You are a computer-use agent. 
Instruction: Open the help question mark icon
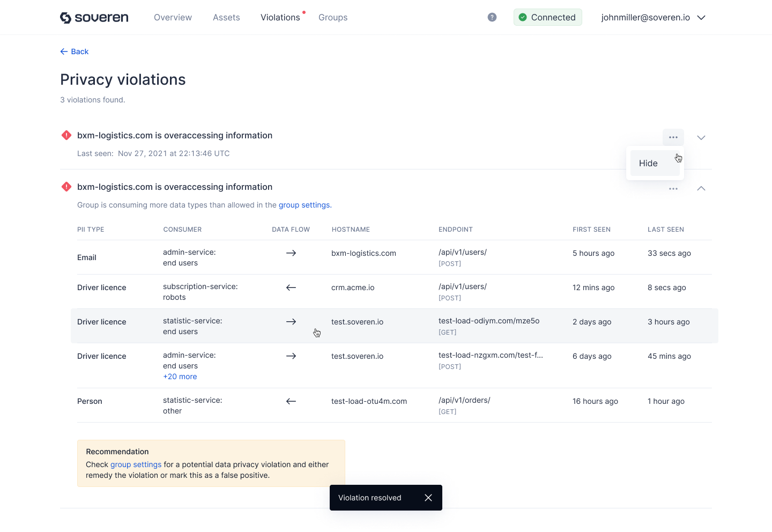pyautogui.click(x=492, y=17)
